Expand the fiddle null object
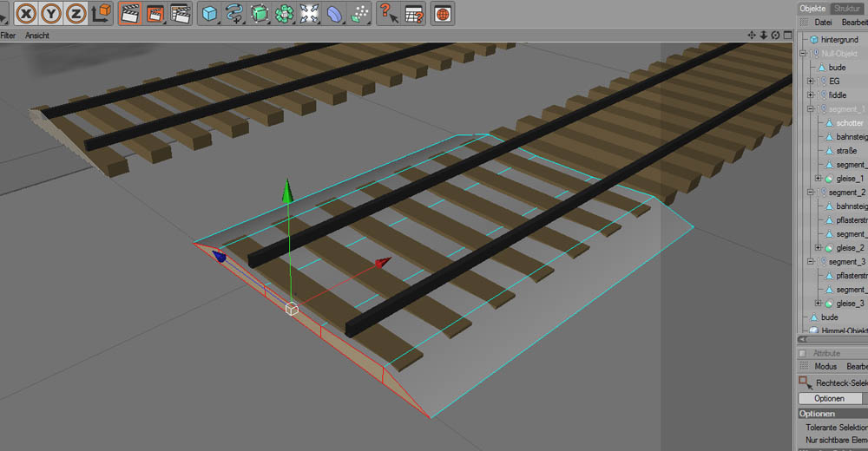Viewport: 868px width, 451px height. coord(810,95)
